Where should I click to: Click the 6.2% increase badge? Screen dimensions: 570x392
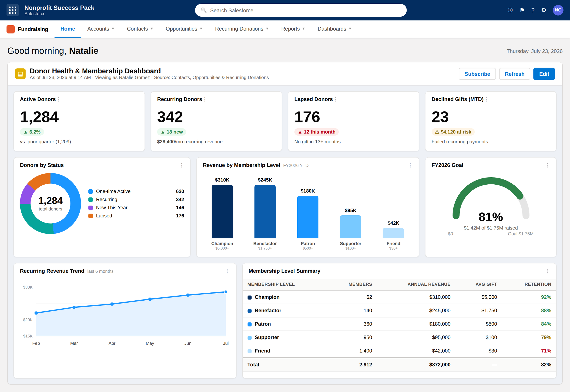pos(32,132)
